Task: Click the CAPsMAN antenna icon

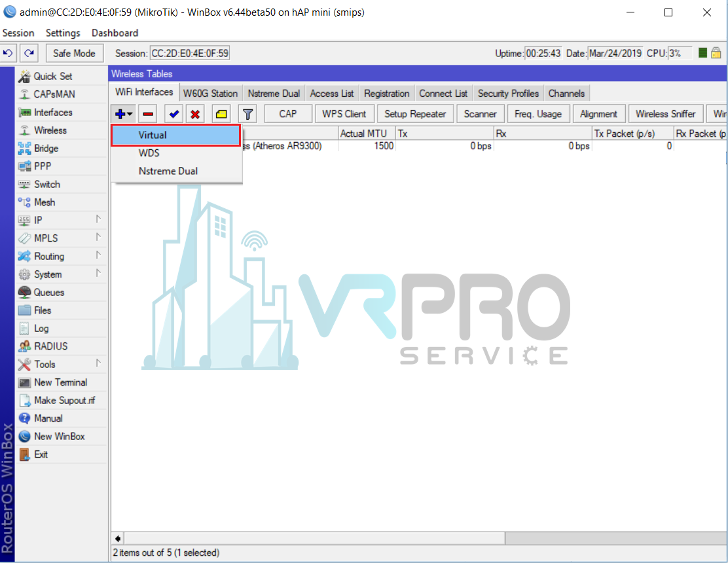Action: pos(24,94)
